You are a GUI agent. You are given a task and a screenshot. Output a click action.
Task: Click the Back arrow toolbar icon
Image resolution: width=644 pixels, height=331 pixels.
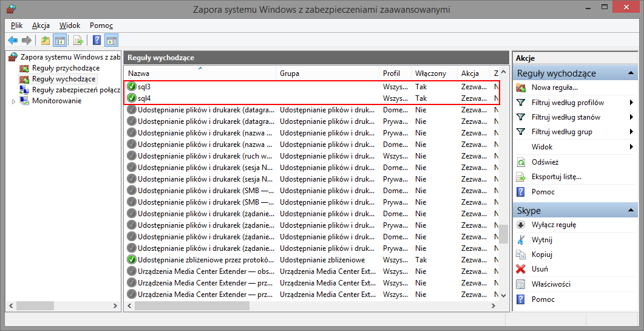click(x=13, y=40)
